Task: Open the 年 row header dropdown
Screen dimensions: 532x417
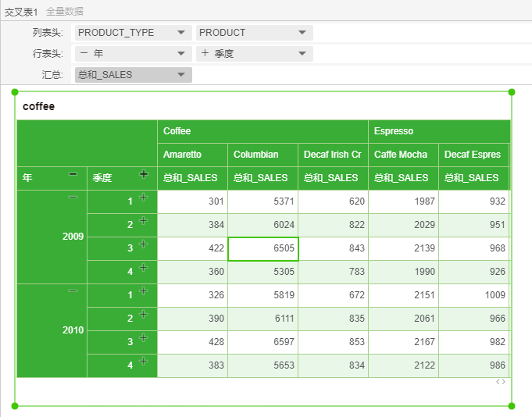Action: (x=180, y=54)
